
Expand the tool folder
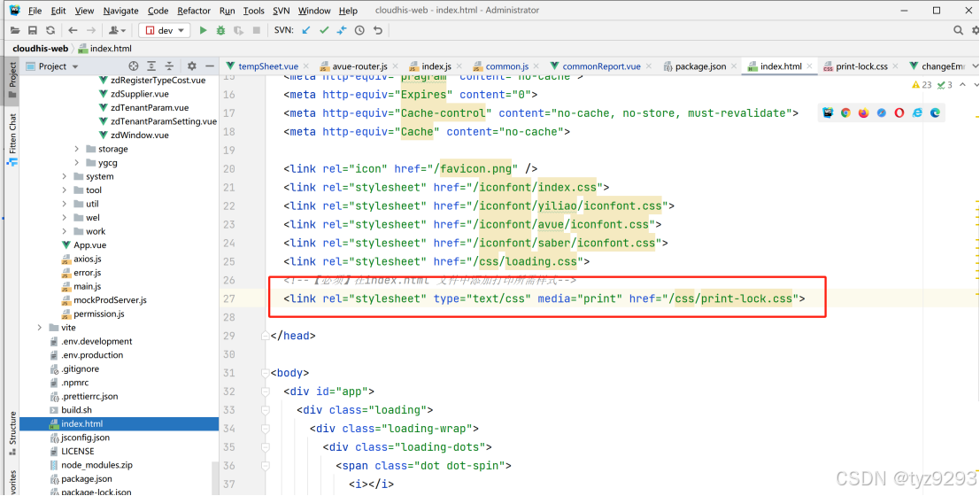(65, 190)
